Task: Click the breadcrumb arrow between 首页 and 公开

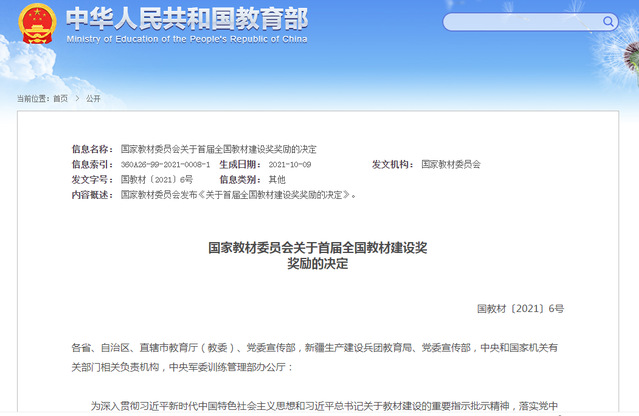Action: 77,99
